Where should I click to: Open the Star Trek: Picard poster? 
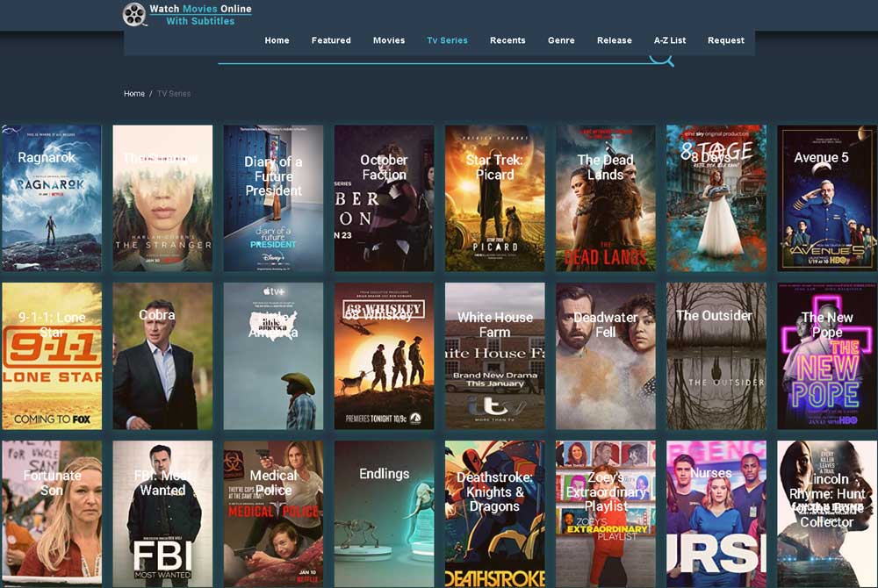tap(495, 198)
